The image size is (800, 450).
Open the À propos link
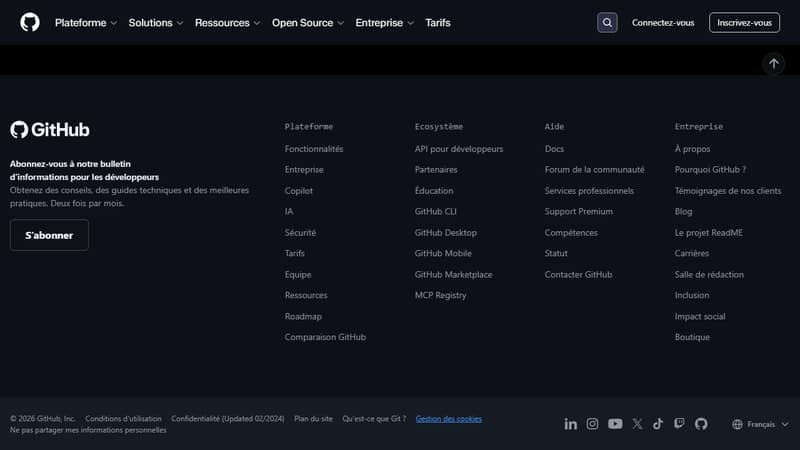point(692,149)
